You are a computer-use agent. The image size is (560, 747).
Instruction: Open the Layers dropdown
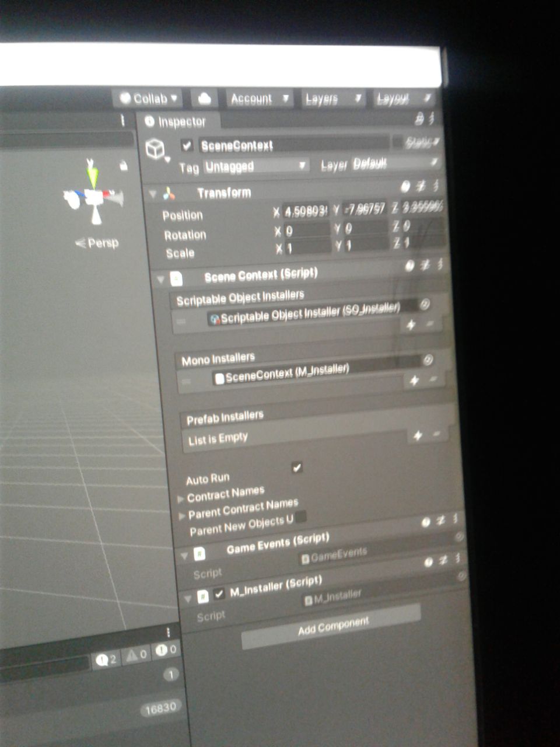tap(333, 99)
